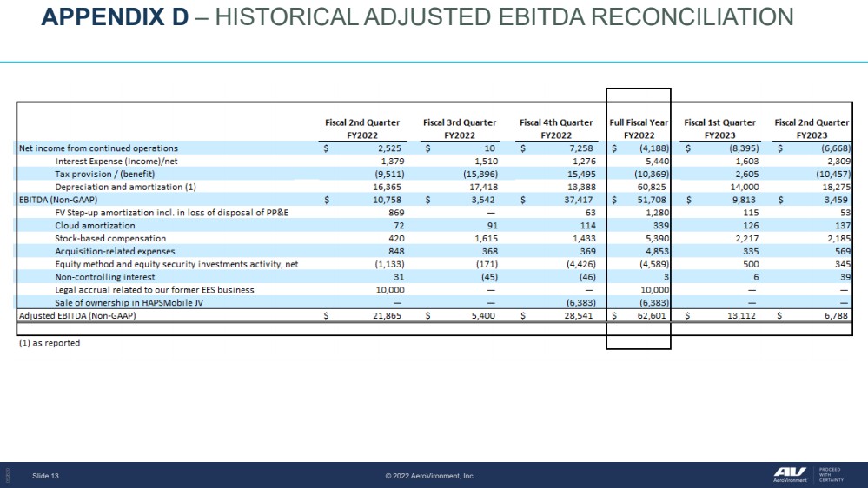Click the AeroVironment AV logo in footer
Viewport: 868px width, 488px height.
791,473
